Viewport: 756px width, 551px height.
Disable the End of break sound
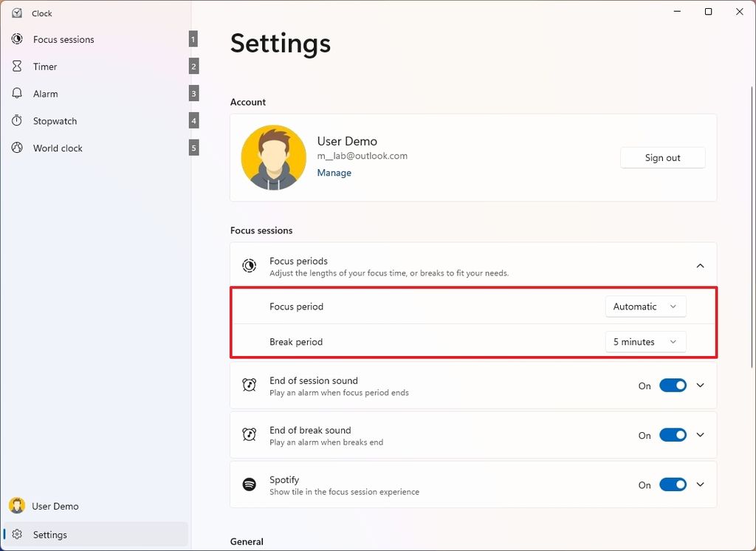coord(672,435)
